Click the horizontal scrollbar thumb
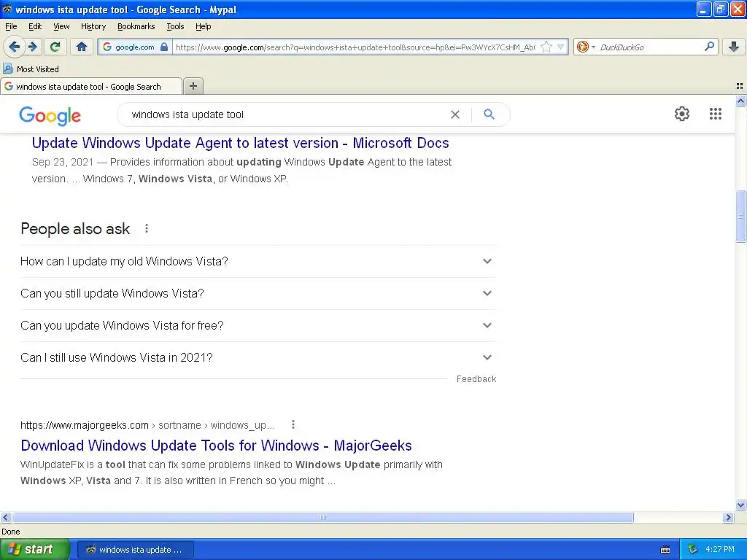The image size is (747, 560). point(323,518)
